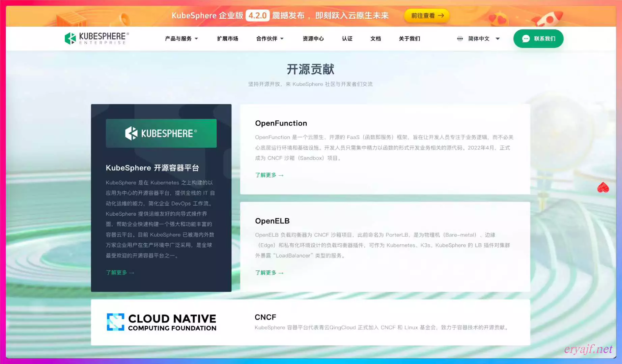Click the OpenFunction heading
Image resolution: width=622 pixels, height=364 pixels.
pyautogui.click(x=281, y=123)
